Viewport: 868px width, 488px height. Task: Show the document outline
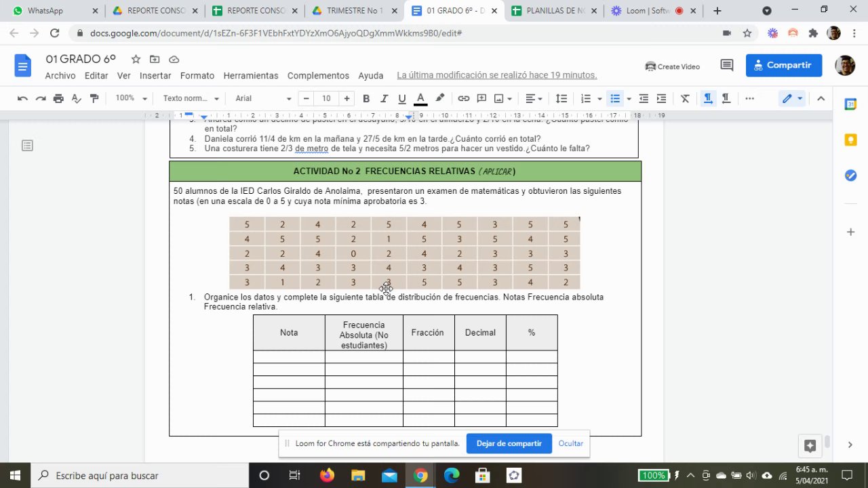[27, 146]
